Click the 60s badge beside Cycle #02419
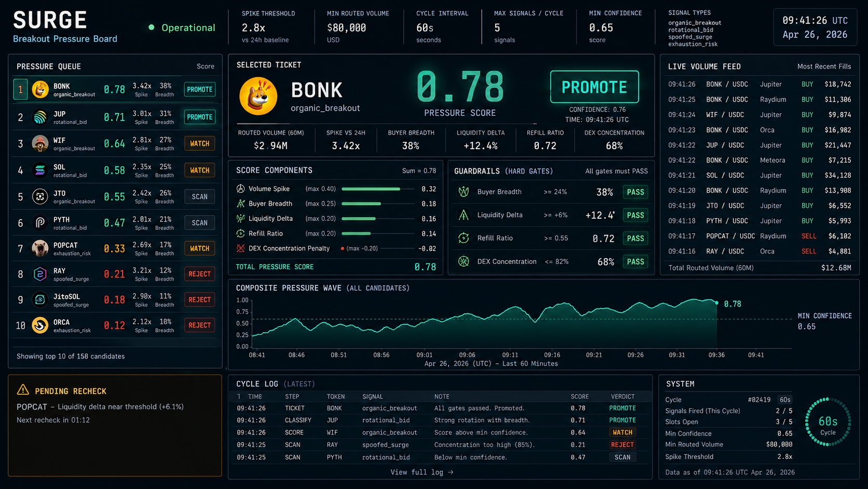Image resolution: width=868 pixels, height=489 pixels. (785, 400)
